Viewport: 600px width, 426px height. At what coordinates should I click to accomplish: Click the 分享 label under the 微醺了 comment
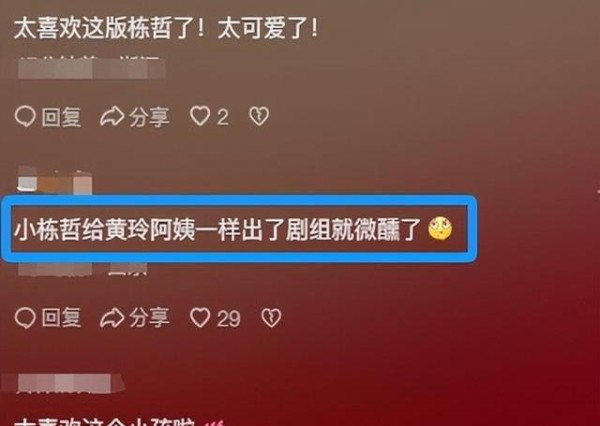[149, 318]
